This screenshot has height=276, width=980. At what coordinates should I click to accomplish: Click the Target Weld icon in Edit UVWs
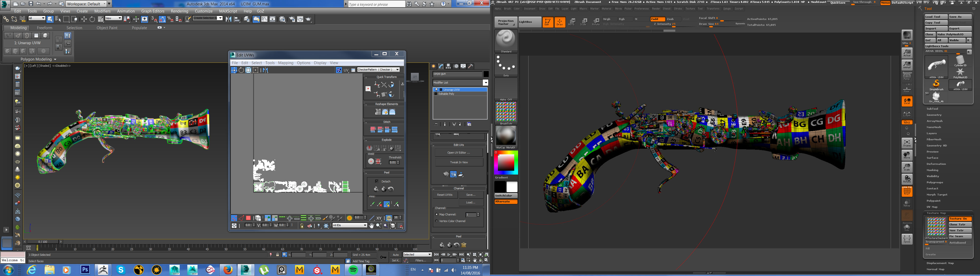(371, 161)
